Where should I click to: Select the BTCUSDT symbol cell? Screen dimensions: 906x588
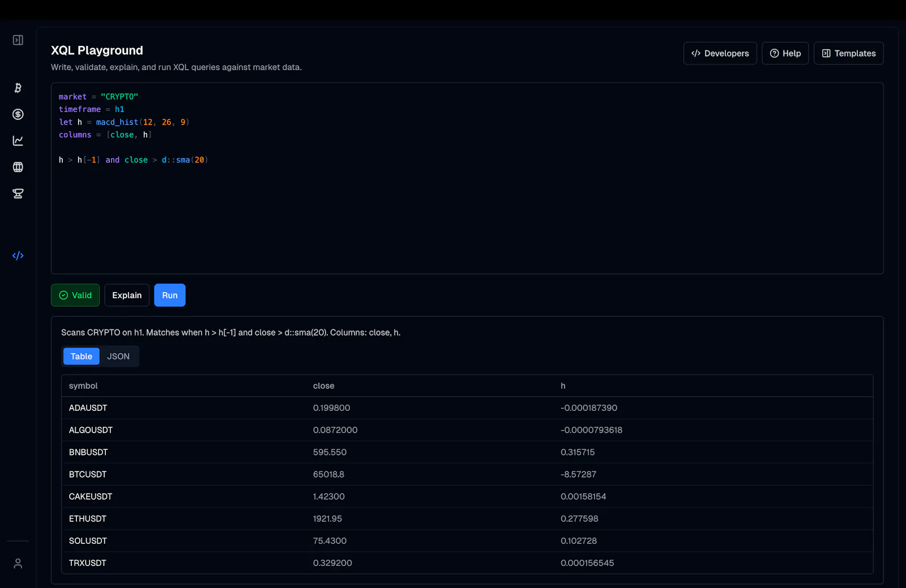pyautogui.click(x=88, y=474)
